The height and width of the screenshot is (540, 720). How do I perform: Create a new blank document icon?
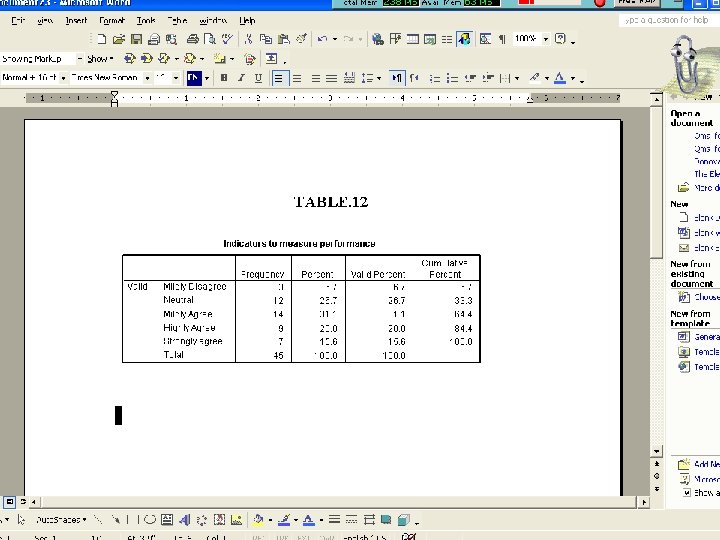pyautogui.click(x=101, y=39)
